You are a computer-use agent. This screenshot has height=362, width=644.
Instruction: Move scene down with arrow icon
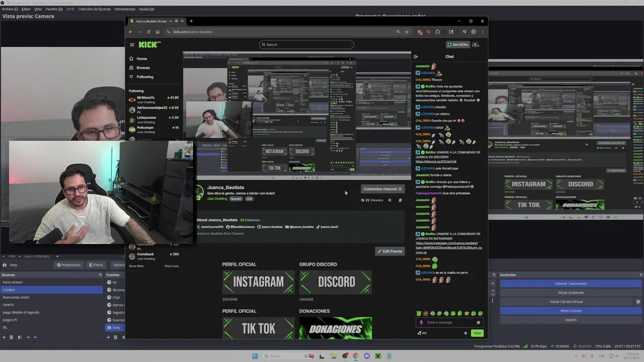point(35,337)
